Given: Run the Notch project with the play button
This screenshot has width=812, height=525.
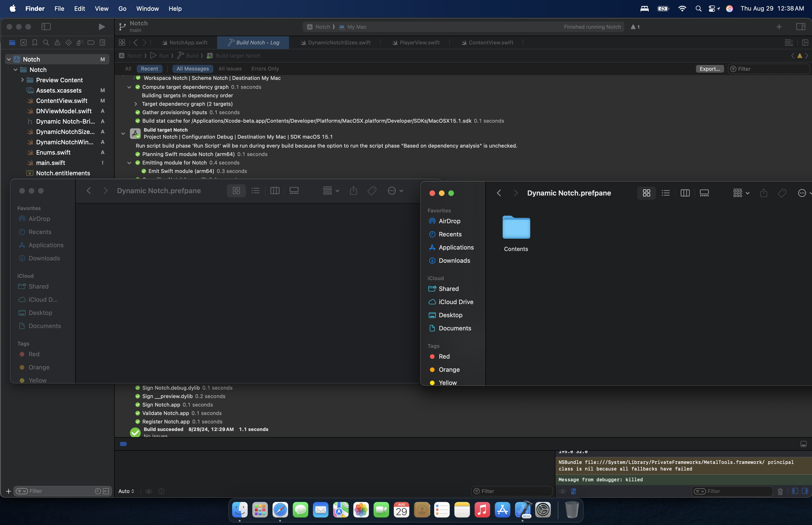Looking at the screenshot, I should pyautogui.click(x=101, y=27).
